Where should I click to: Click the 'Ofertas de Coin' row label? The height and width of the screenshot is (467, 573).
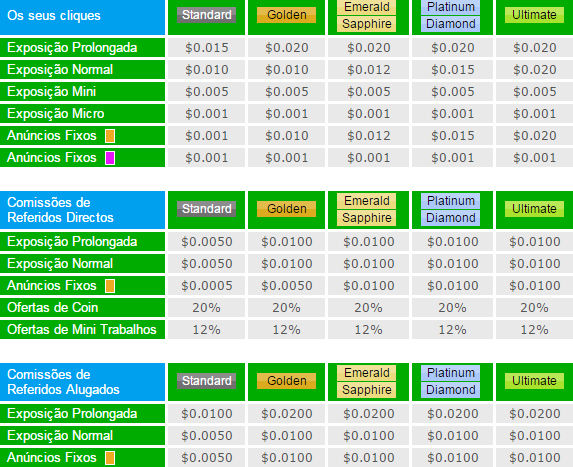[53, 308]
